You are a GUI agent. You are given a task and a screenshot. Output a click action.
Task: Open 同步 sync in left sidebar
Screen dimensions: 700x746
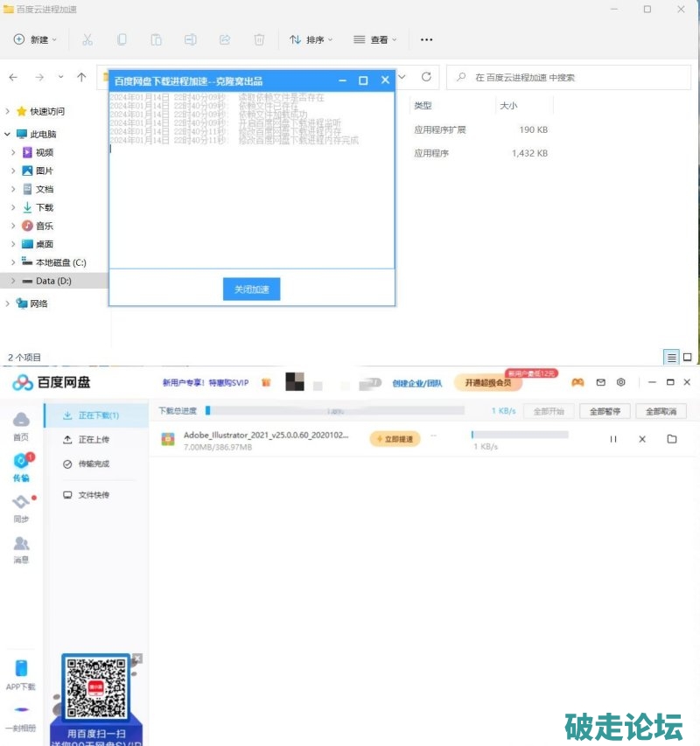pyautogui.click(x=21, y=507)
